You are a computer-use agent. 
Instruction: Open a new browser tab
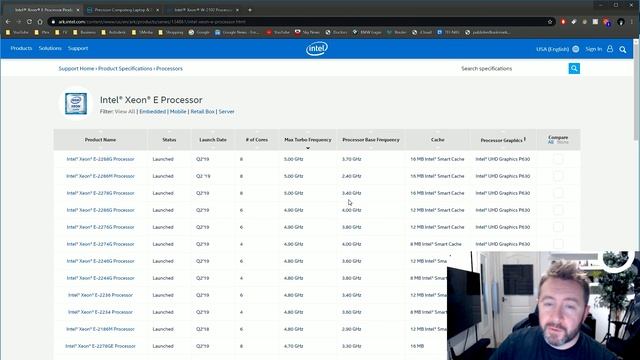click(x=250, y=10)
